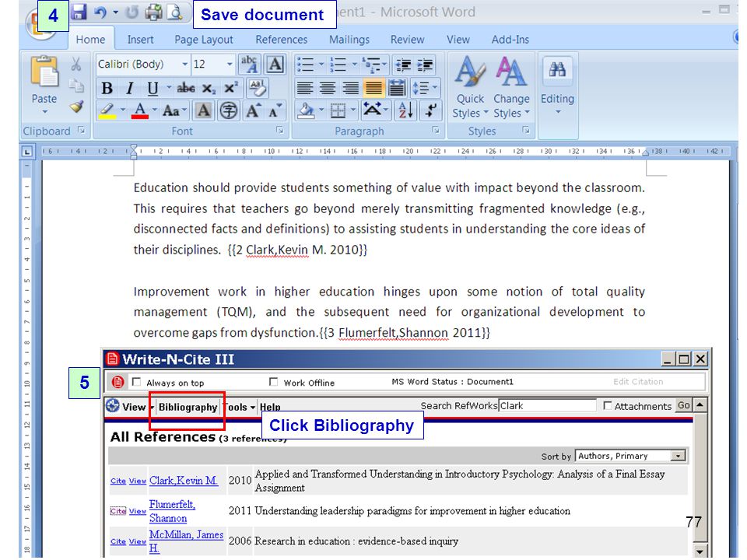
Task: Click the Paste clipboard icon
Action: coord(44,73)
